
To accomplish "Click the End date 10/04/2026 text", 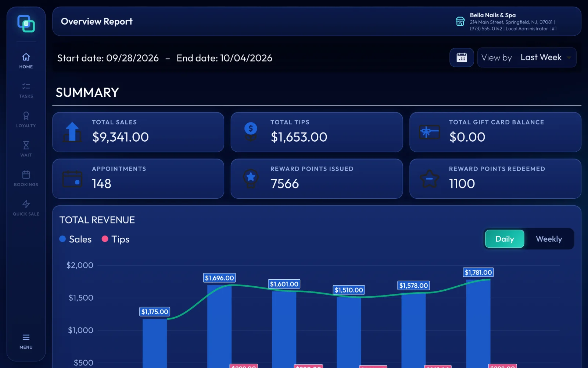I will pyautogui.click(x=225, y=58).
